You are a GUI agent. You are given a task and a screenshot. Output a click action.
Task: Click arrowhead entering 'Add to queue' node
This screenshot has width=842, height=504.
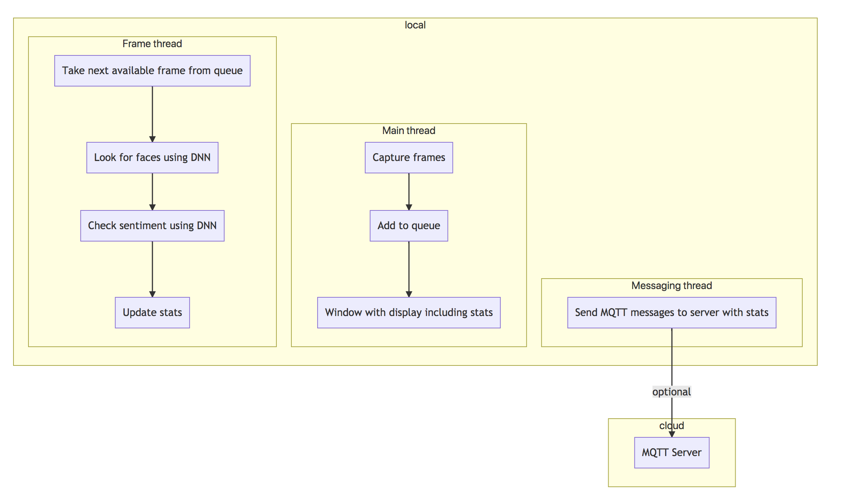tap(409, 207)
